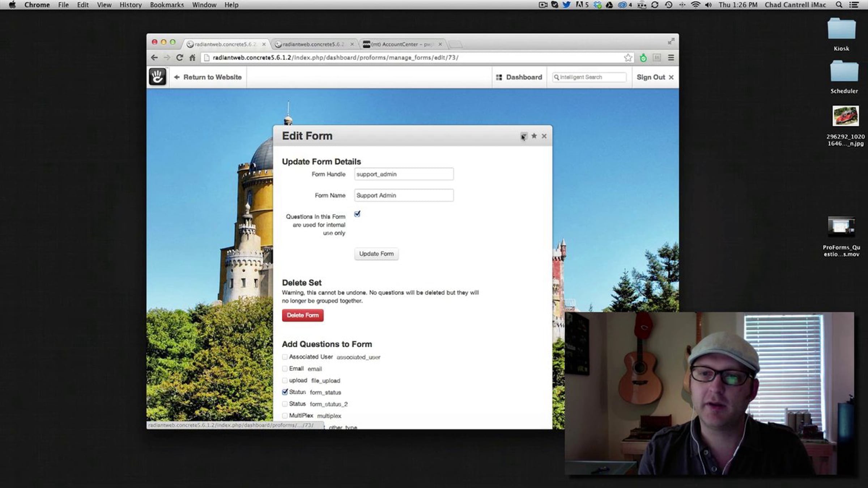This screenshot has height=488, width=868.
Task: Open the File menu
Action: point(63,5)
